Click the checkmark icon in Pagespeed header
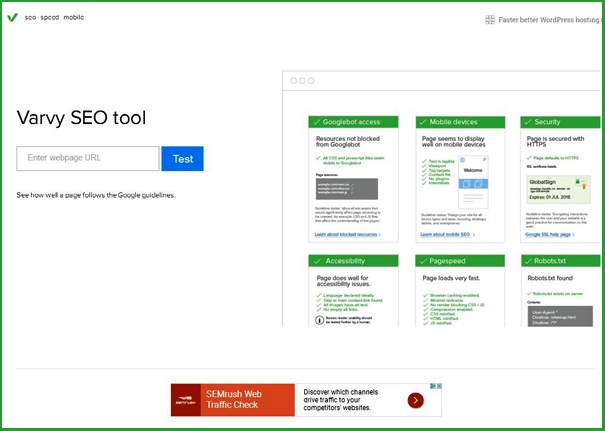The height and width of the screenshot is (431, 605). tap(424, 261)
